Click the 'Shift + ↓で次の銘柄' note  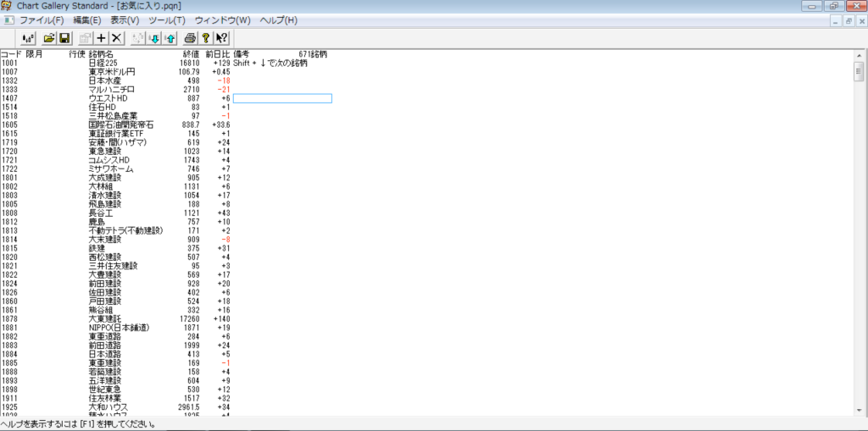pos(270,63)
